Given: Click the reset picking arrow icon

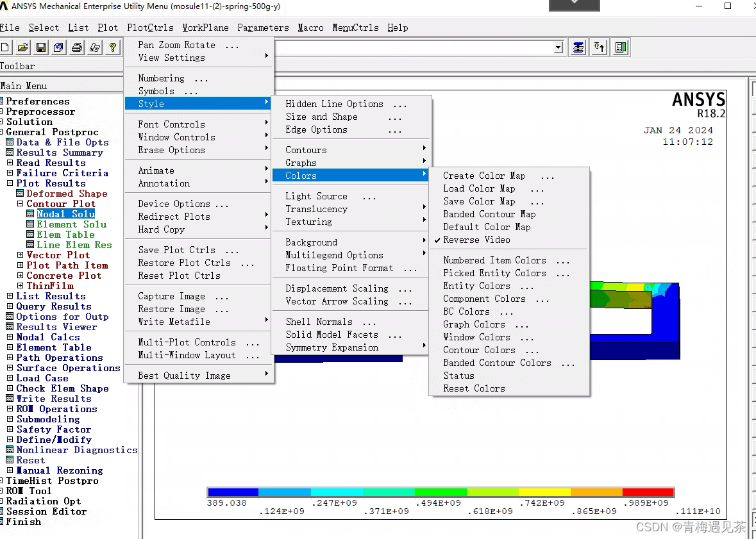Looking at the screenshot, I should (x=600, y=47).
